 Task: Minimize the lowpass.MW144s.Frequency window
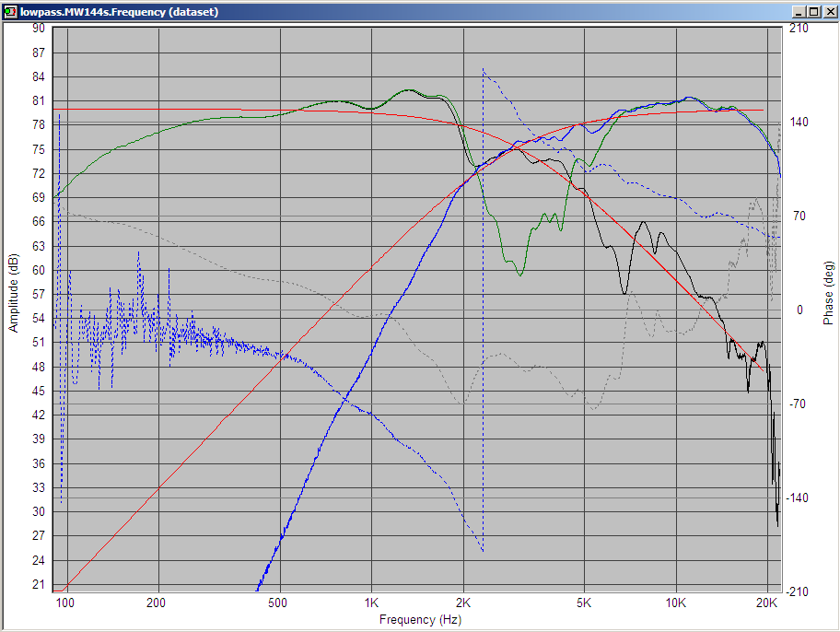point(799,11)
